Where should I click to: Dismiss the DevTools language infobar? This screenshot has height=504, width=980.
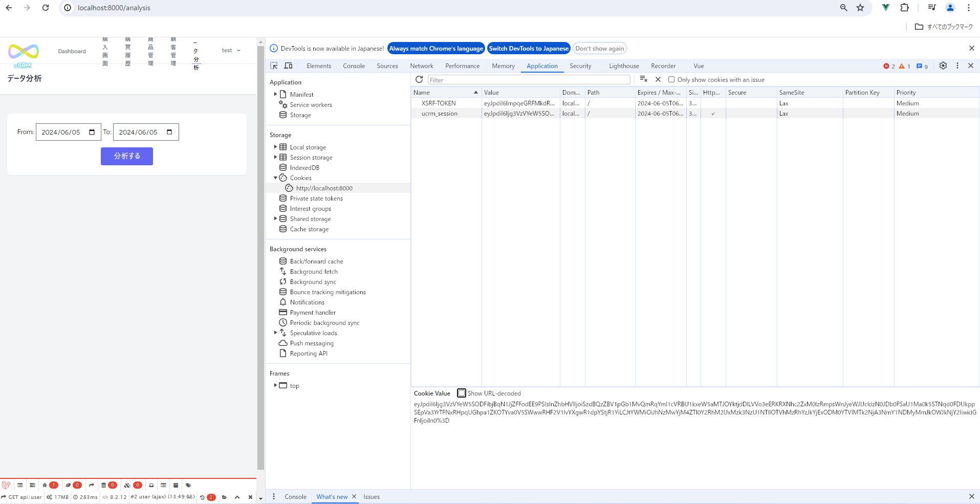coord(972,48)
